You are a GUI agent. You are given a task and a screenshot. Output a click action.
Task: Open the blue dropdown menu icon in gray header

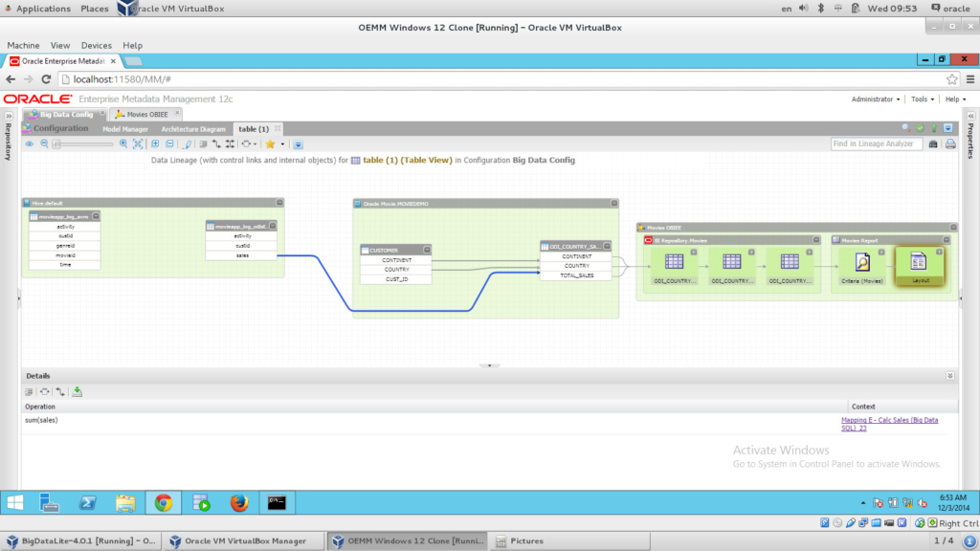(x=948, y=128)
